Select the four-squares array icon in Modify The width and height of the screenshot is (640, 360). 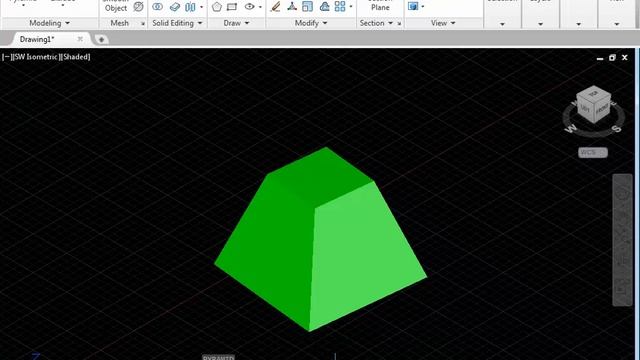(x=340, y=7)
